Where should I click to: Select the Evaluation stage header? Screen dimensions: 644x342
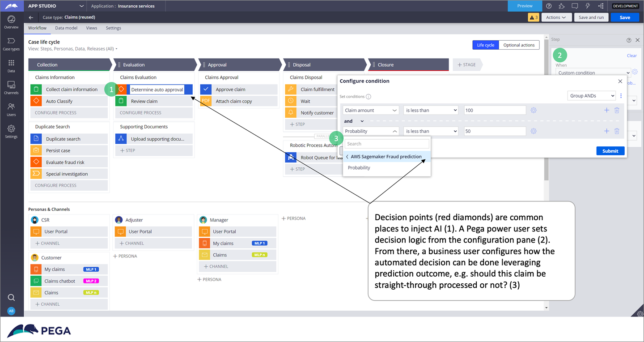point(155,64)
